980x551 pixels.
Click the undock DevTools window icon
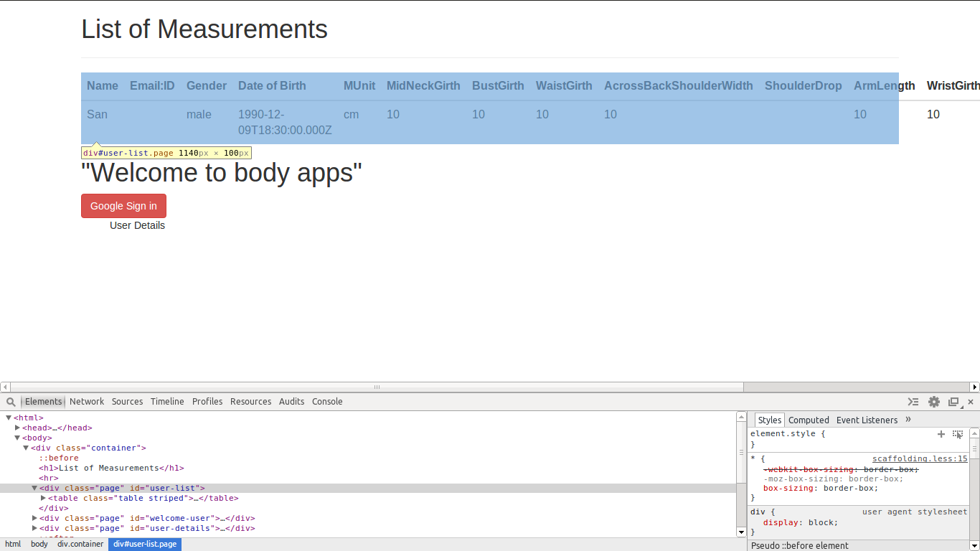pos(953,402)
